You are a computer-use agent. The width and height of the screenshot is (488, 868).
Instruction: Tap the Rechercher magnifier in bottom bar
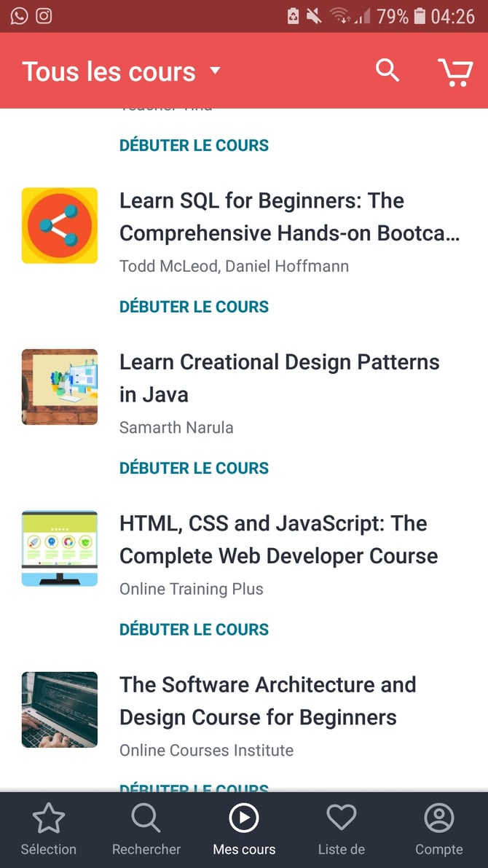pyautogui.click(x=146, y=818)
